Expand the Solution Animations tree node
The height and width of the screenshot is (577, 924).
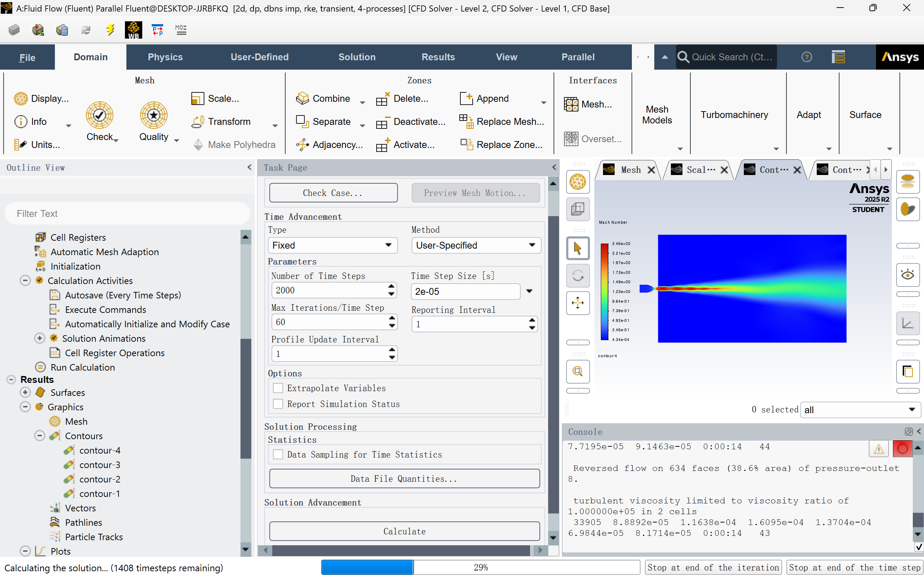40,338
